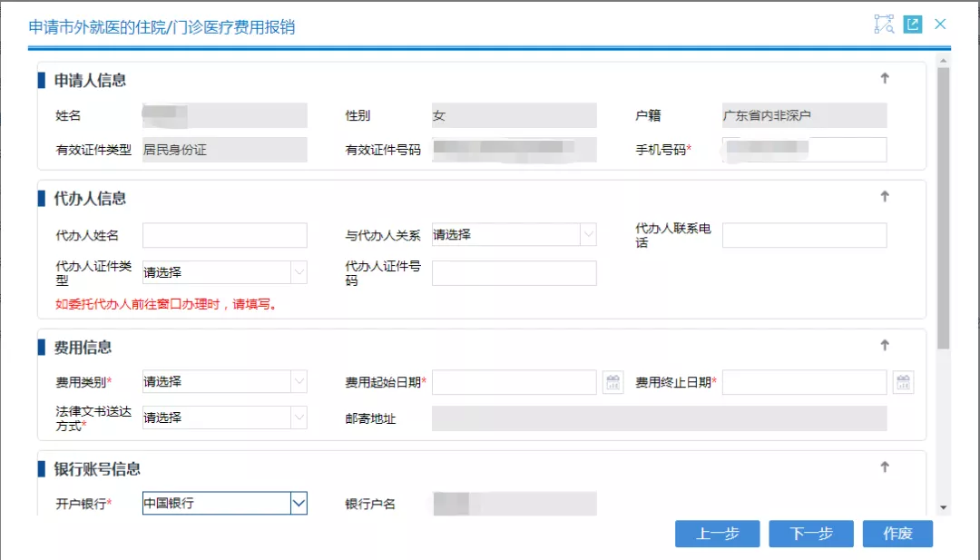The width and height of the screenshot is (980, 560).
Task: Open calendar picker for 费用起始日期
Action: coord(613,383)
